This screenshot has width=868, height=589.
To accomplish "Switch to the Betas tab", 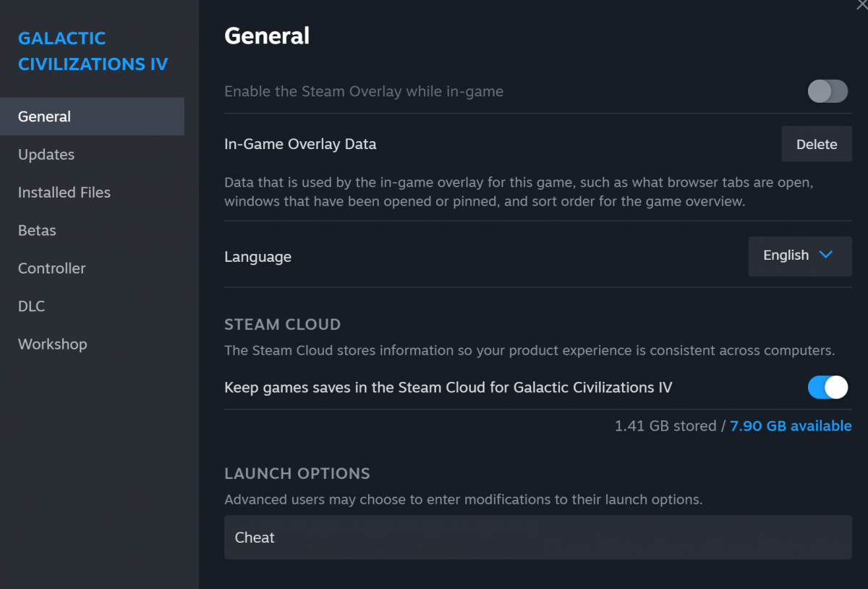I will click(x=92, y=230).
